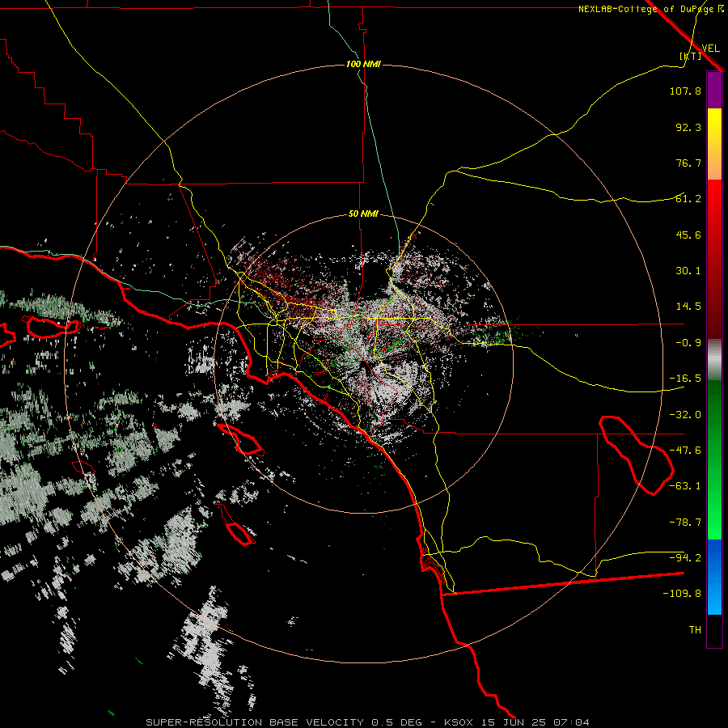Viewport: 728px width, 728px height.
Task: Click the -32.0 velocity scale value
Action: pyautogui.click(x=685, y=415)
